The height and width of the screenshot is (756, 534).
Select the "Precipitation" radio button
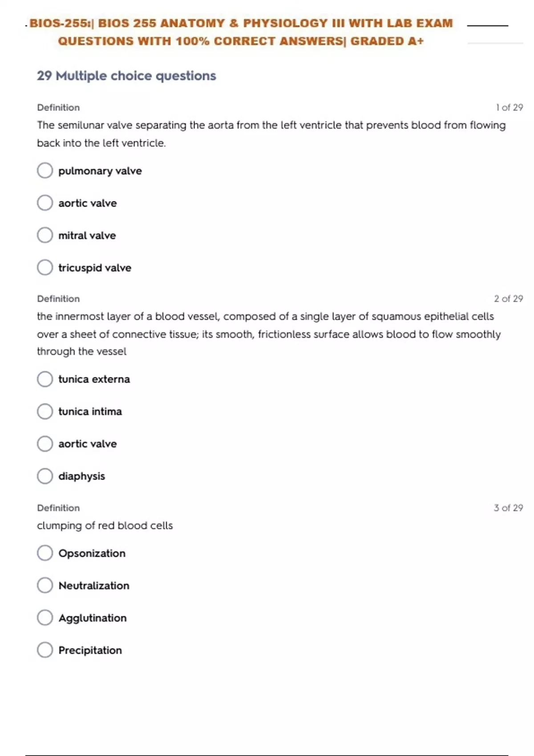[45, 650]
